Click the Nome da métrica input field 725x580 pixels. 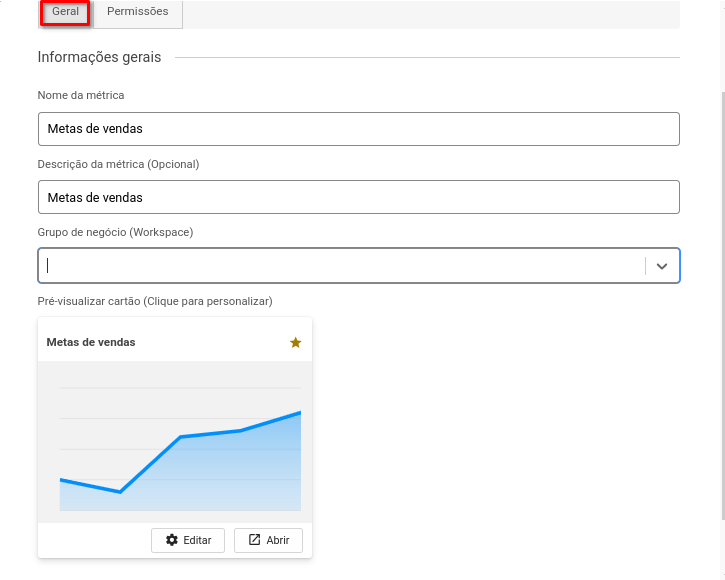point(358,129)
